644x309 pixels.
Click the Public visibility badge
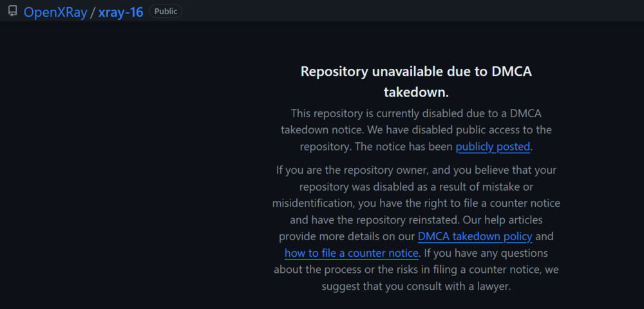[166, 12]
